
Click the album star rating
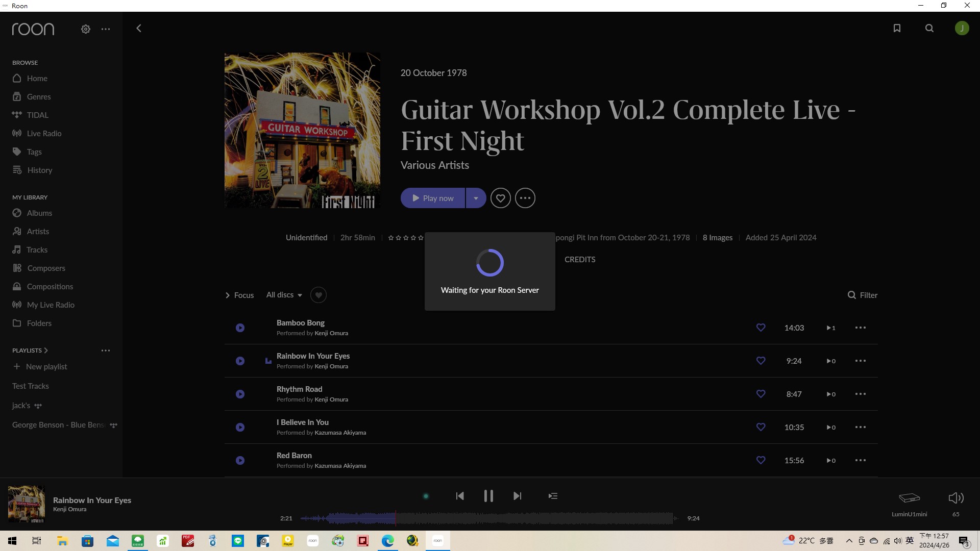406,238
